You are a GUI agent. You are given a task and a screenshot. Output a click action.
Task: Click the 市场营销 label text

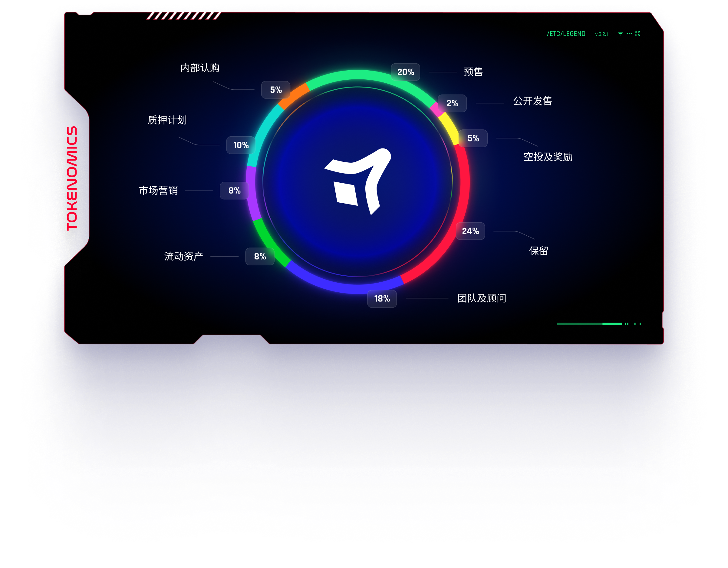[158, 191]
